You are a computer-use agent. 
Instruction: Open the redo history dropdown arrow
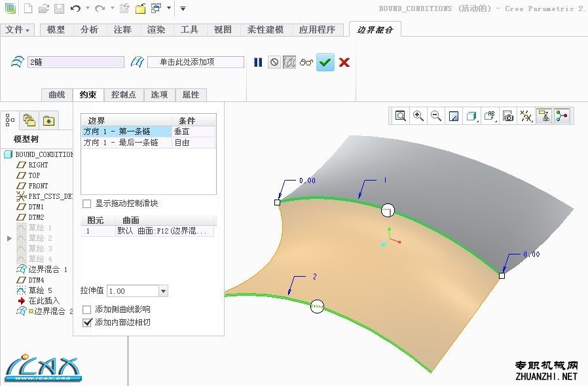(x=112, y=8)
